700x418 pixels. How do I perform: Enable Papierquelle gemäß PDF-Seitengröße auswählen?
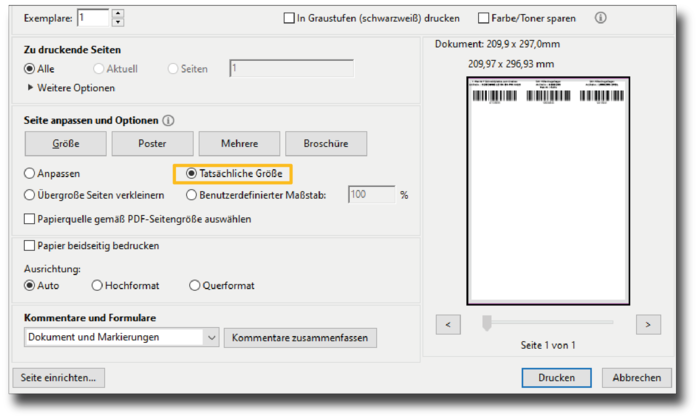(x=29, y=219)
